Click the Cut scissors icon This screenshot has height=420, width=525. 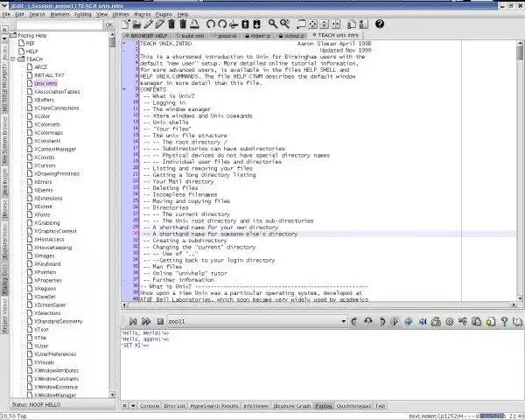click(x=234, y=24)
